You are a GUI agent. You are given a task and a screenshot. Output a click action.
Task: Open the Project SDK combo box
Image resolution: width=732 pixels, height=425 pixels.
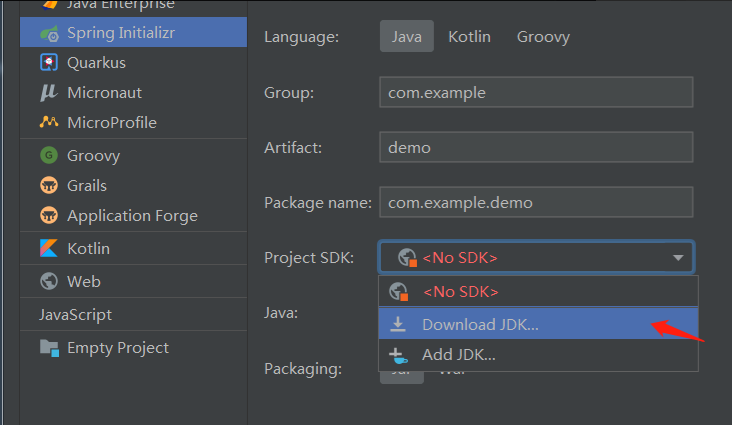point(536,257)
